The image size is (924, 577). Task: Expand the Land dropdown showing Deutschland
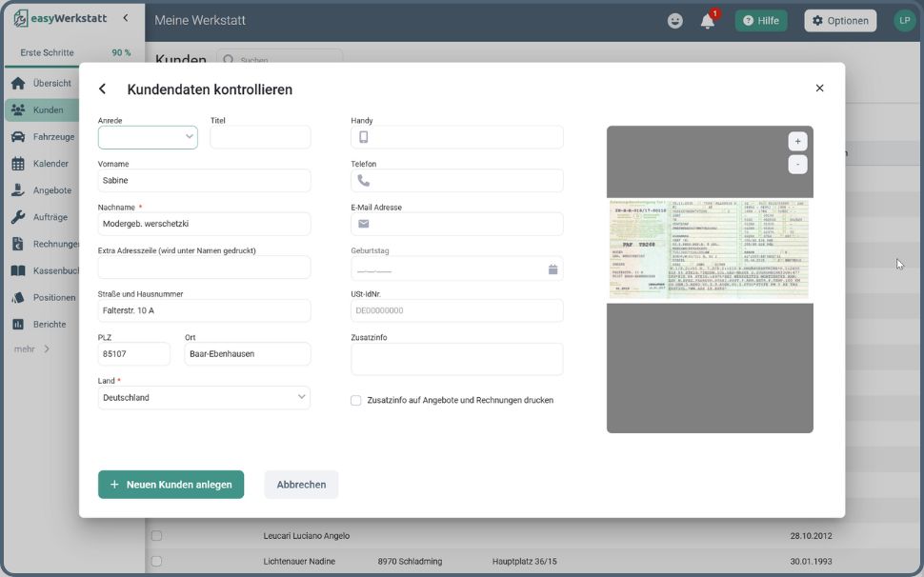[204, 398]
